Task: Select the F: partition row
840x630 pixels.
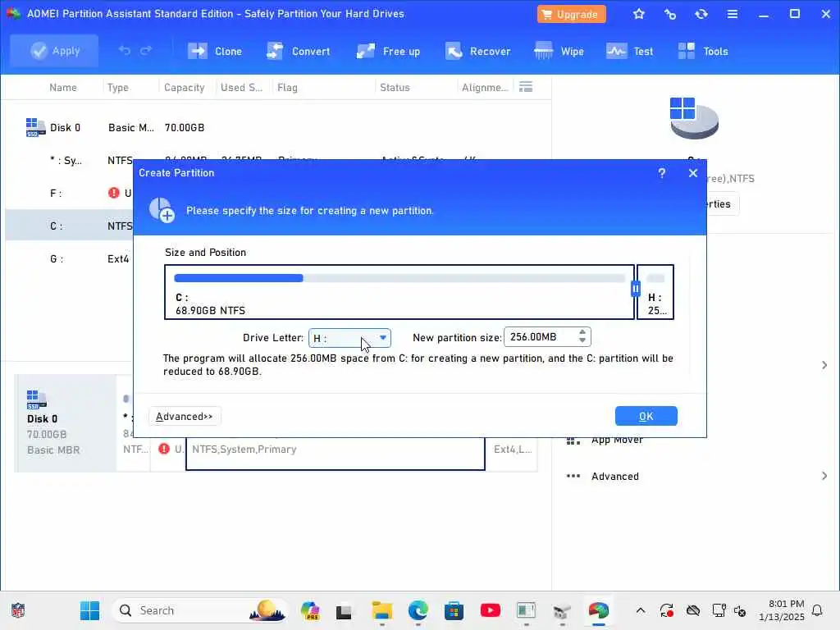Action: point(69,193)
